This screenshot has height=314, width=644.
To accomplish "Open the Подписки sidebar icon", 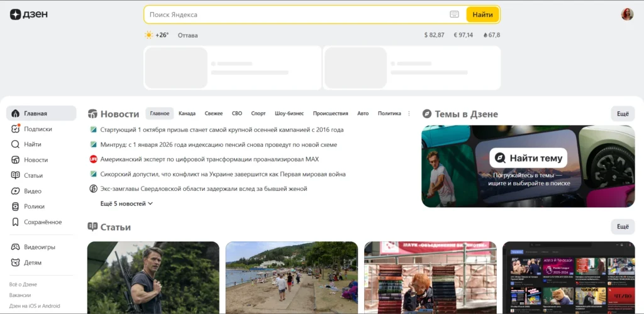I will [x=15, y=129].
